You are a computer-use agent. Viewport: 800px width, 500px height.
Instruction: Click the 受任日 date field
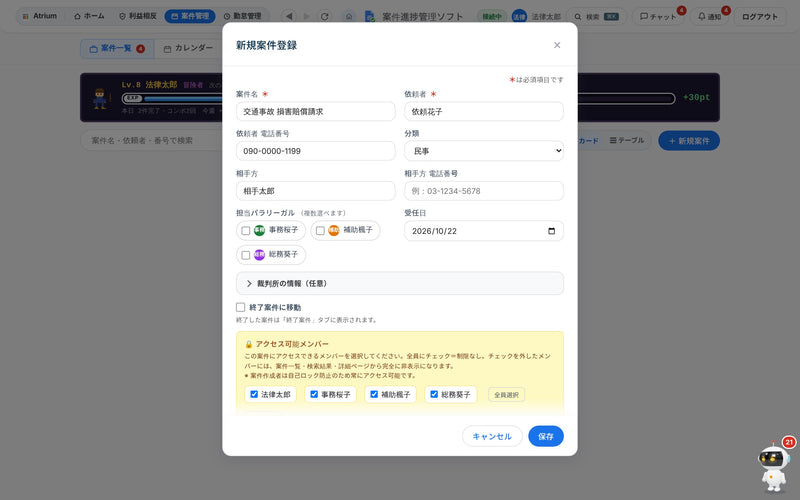coord(484,231)
